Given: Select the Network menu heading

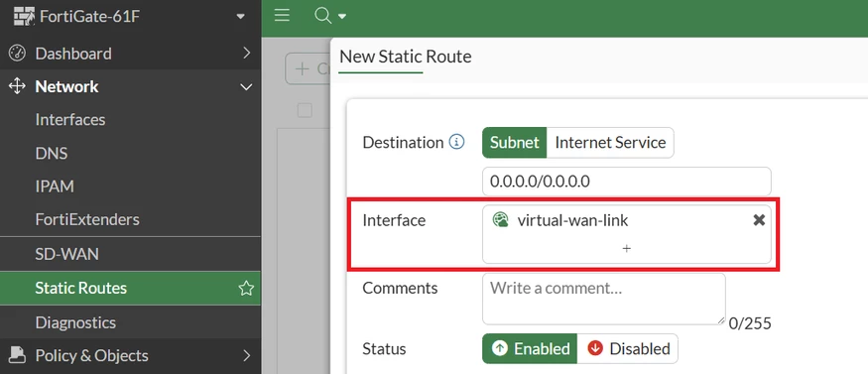Looking at the screenshot, I should pyautogui.click(x=67, y=87).
